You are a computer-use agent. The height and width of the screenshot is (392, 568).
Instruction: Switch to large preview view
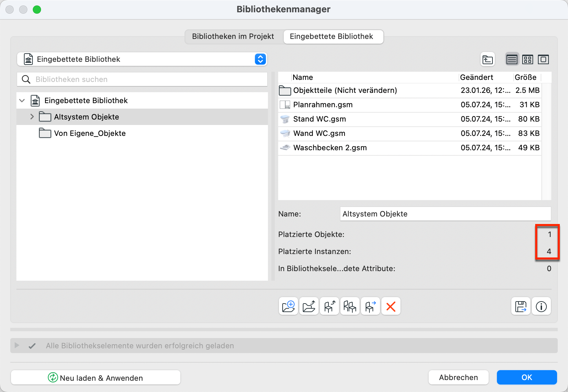tap(543, 60)
